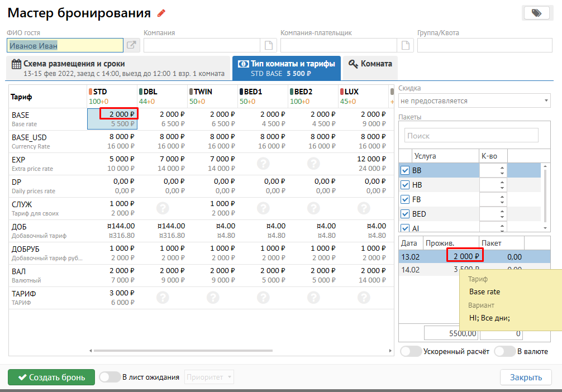The image size is (562, 392).
Task: Uncheck the BB package checkbox
Action: pyautogui.click(x=405, y=170)
